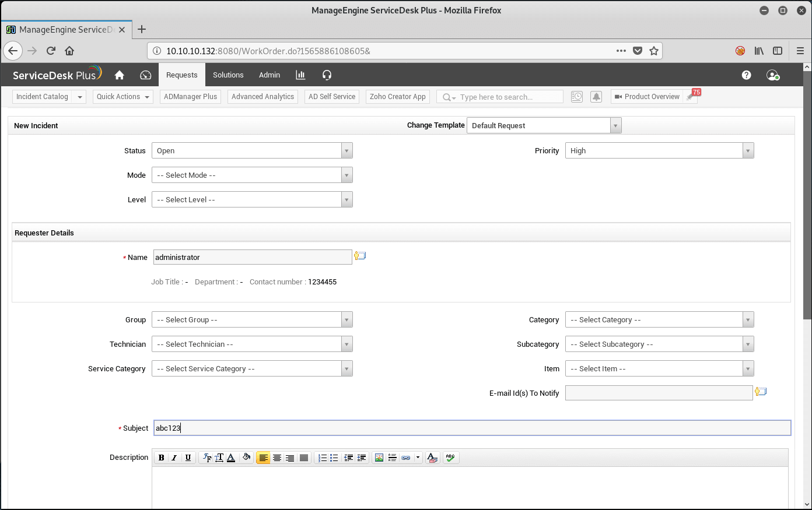
Task: Expand the Select Mode dropdown
Action: [252, 175]
